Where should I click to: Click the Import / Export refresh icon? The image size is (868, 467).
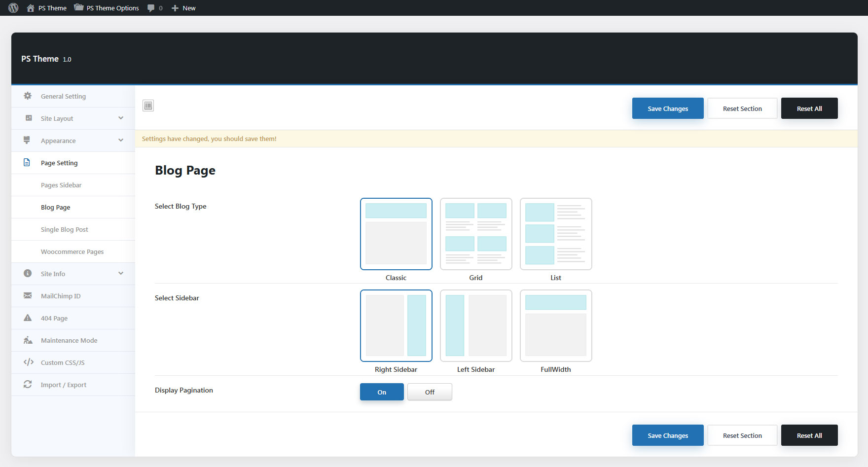click(28, 385)
